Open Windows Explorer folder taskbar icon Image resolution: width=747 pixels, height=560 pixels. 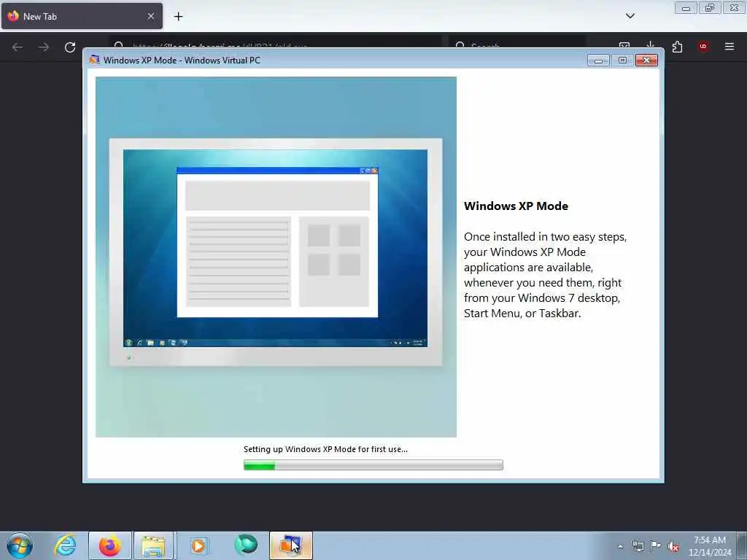point(153,545)
